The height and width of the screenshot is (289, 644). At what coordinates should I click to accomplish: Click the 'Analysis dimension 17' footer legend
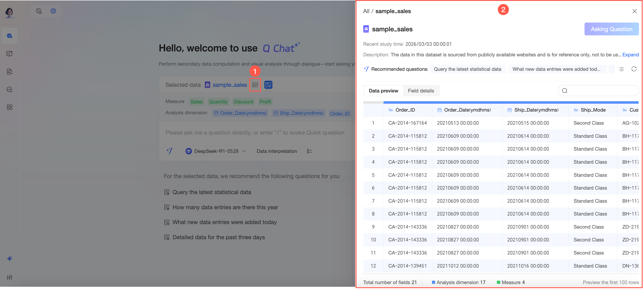tap(459, 282)
